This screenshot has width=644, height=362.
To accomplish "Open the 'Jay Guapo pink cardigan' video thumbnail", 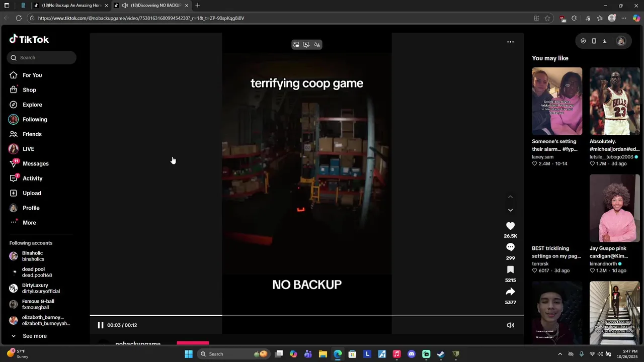I will pyautogui.click(x=615, y=208).
